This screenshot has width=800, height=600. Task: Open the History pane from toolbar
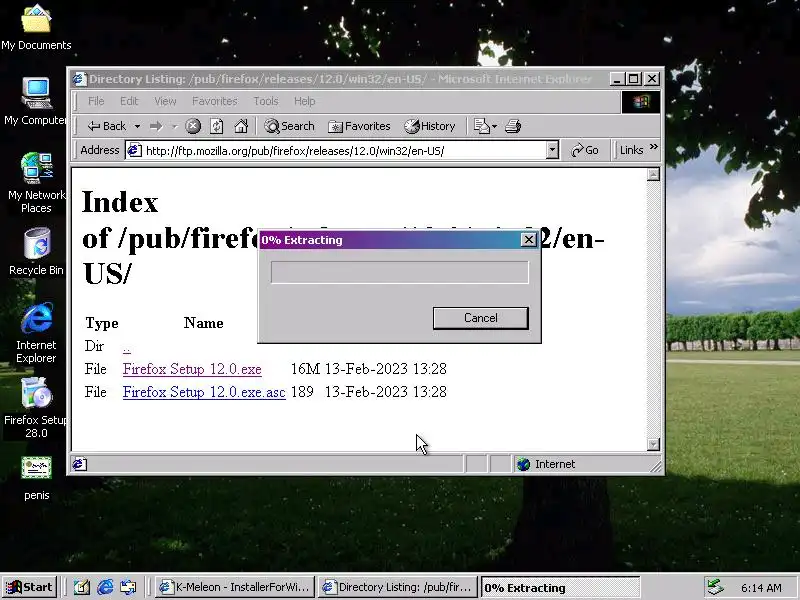[430, 126]
